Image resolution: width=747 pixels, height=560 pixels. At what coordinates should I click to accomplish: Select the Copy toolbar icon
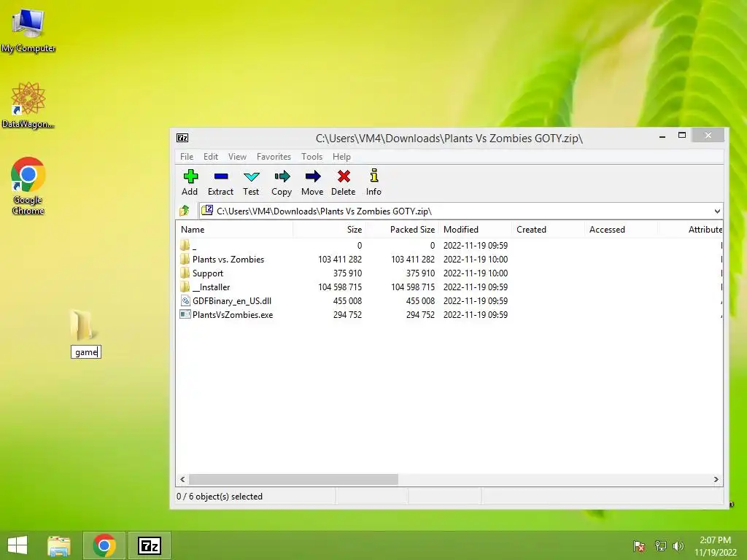pos(282,182)
